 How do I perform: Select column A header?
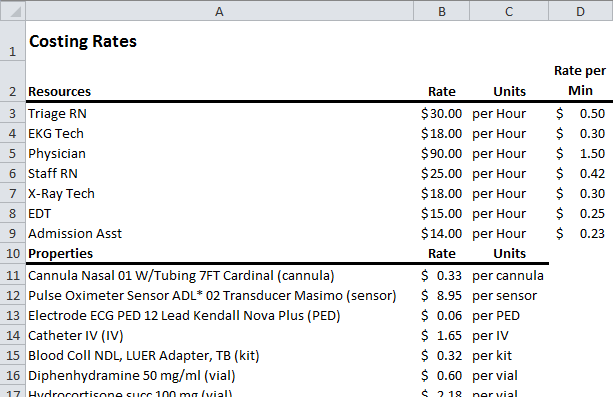[219, 11]
